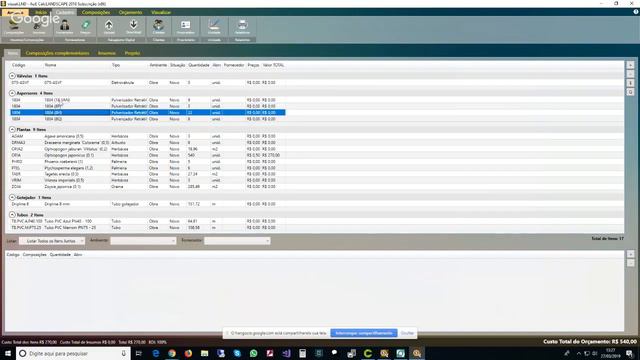Select the Phoenix roebelenii row
The height and width of the screenshot is (360, 640).
click(148, 162)
